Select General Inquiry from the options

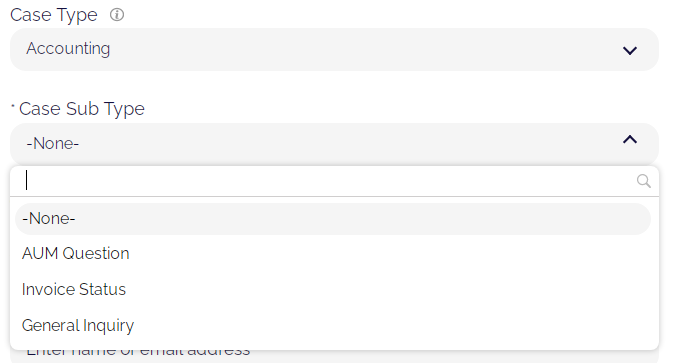tap(78, 326)
